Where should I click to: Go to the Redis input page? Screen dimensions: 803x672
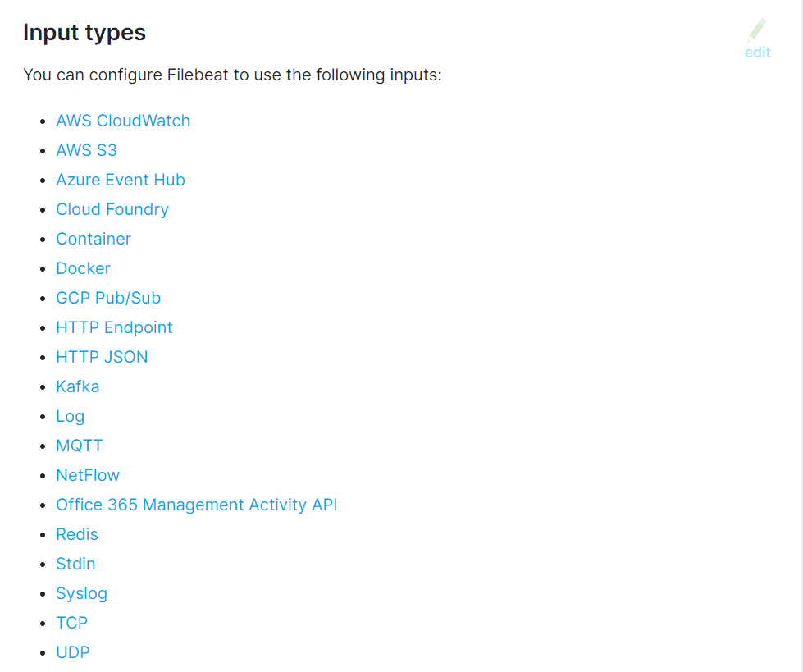77,534
